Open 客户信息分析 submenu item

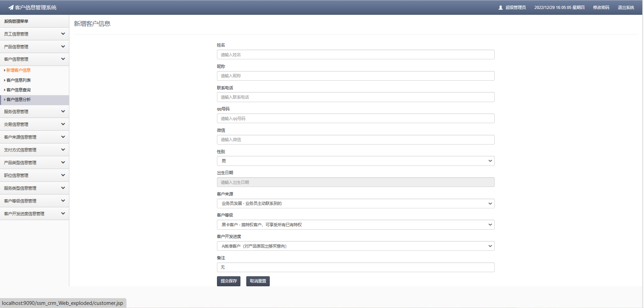19,100
